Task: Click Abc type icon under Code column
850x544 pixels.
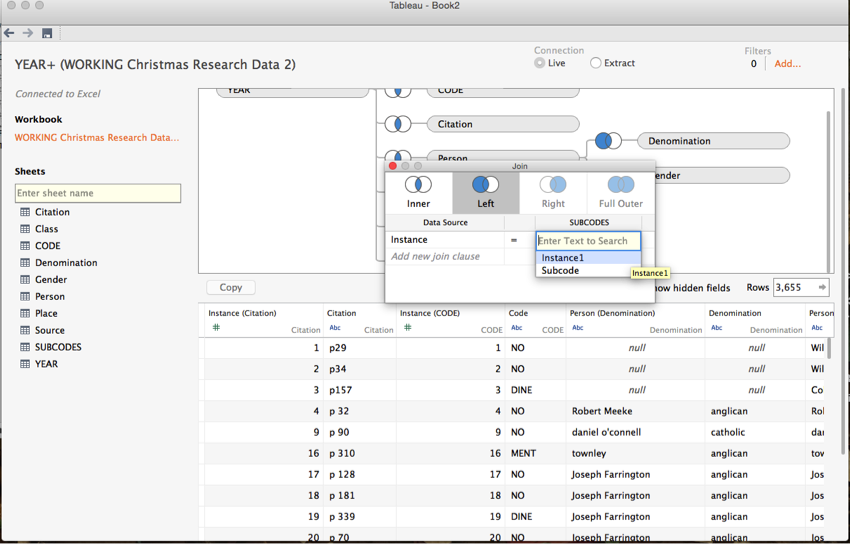Action: click(517, 327)
